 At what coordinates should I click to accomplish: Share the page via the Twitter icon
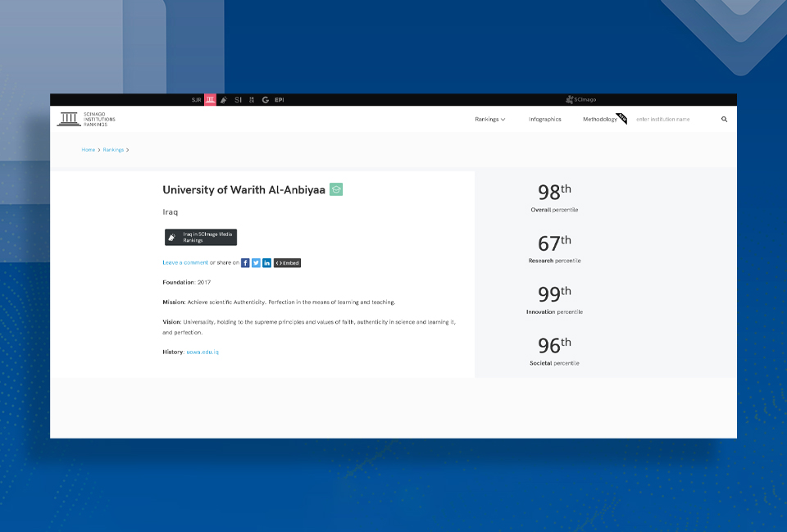tap(256, 263)
